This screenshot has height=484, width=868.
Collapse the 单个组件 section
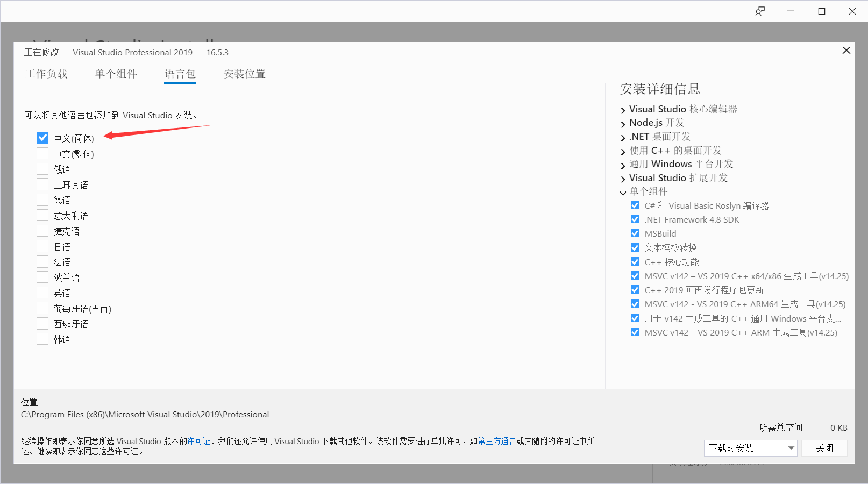(x=623, y=191)
